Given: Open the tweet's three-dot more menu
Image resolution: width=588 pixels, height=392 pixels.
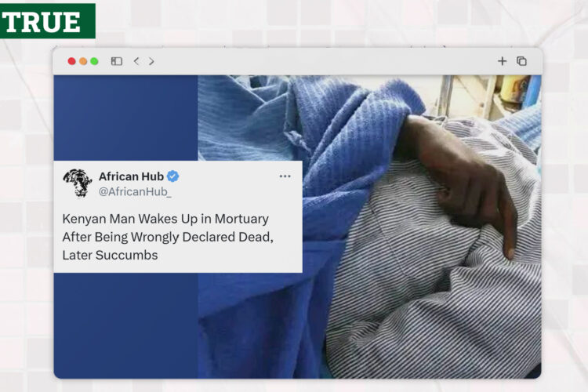Looking at the screenshot, I should (x=285, y=176).
